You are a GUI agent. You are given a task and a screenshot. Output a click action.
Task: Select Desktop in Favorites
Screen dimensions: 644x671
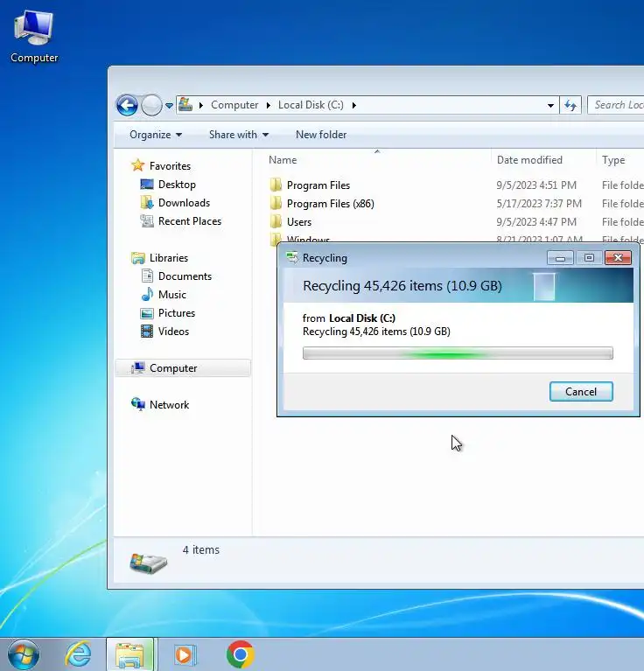tap(177, 185)
